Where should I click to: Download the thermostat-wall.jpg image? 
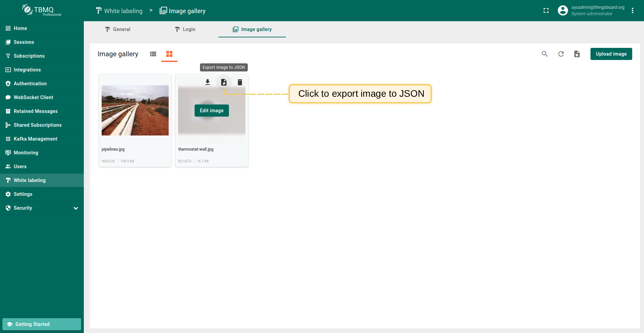[208, 82]
